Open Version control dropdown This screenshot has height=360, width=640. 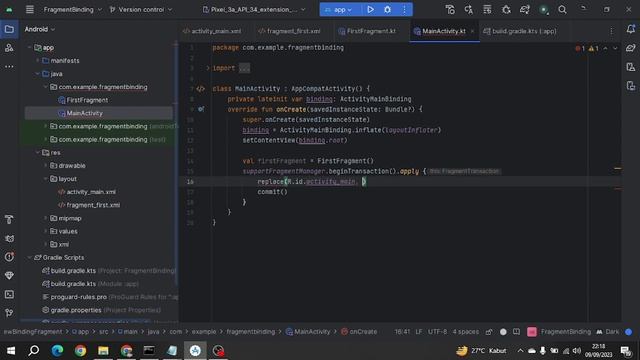point(140,9)
